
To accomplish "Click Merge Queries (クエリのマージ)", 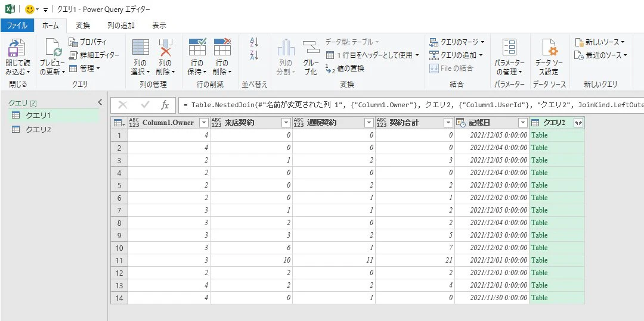I will click(x=457, y=42).
